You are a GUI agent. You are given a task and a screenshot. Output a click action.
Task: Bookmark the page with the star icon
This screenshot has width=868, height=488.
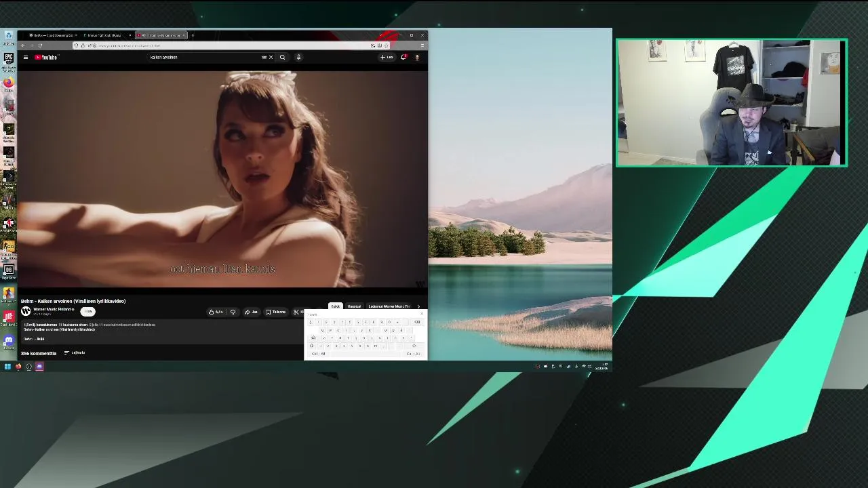tap(387, 45)
